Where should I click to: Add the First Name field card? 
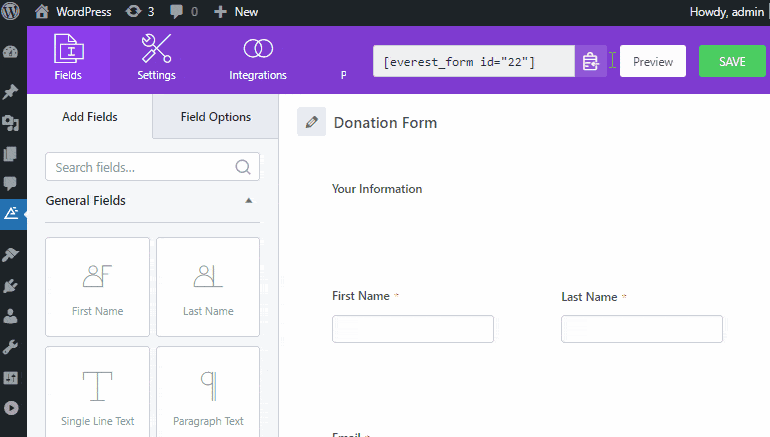click(x=97, y=287)
